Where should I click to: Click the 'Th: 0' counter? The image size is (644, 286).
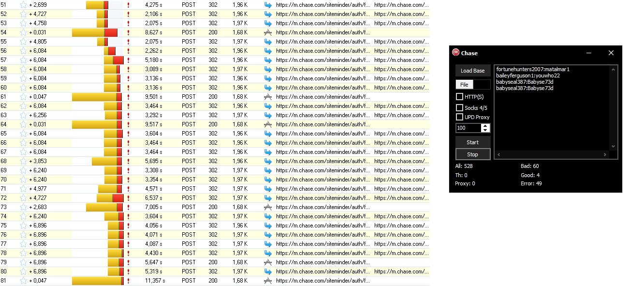461,175
